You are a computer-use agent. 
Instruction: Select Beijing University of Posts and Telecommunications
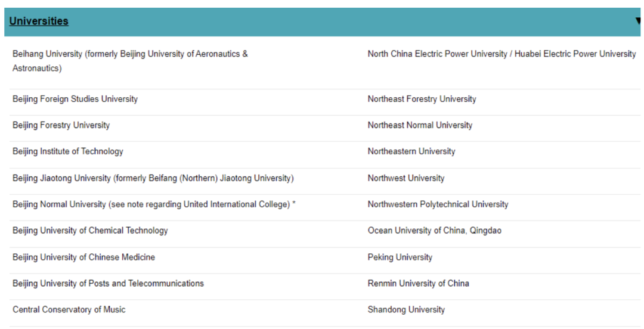108,284
